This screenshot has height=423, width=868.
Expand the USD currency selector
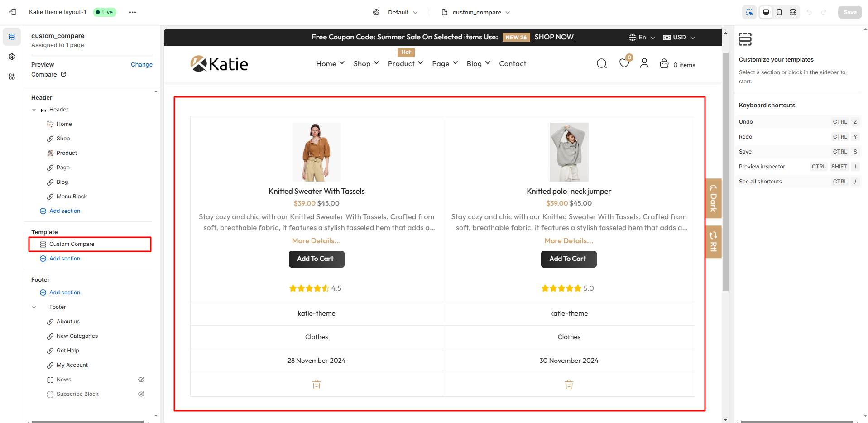[x=679, y=37]
